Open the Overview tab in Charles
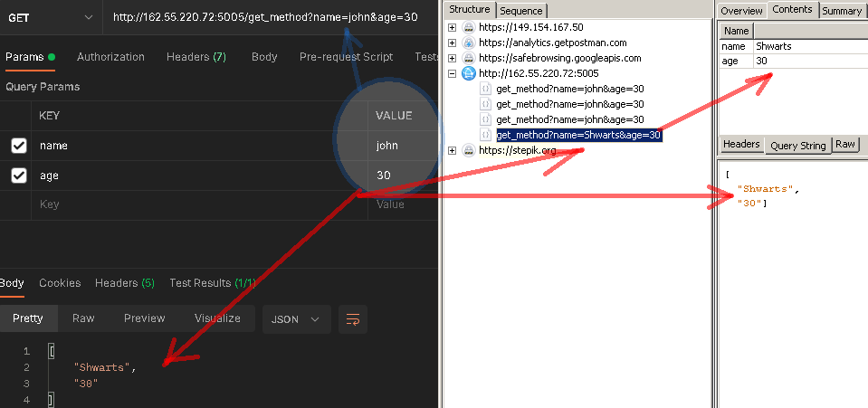This screenshot has width=868, height=408. point(741,11)
